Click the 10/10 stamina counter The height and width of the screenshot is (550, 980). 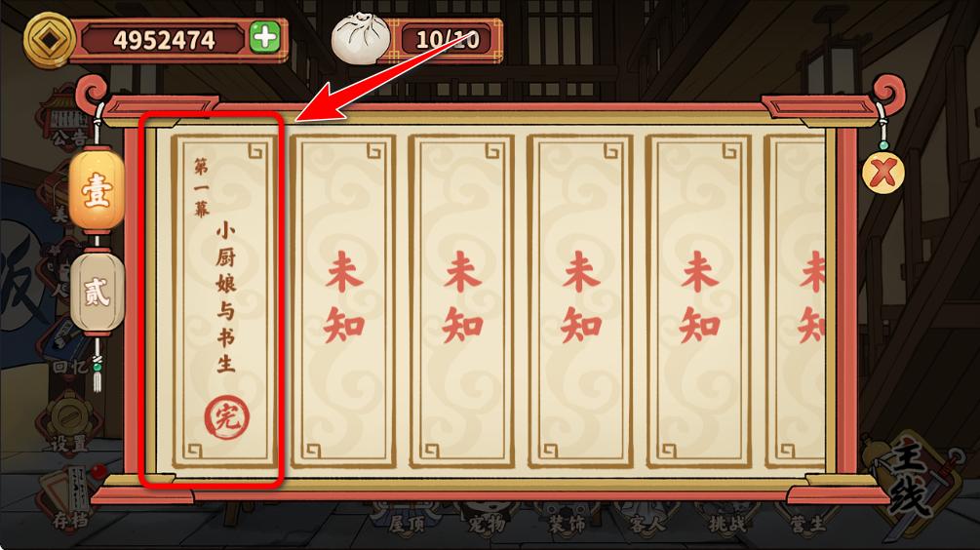[x=448, y=40]
